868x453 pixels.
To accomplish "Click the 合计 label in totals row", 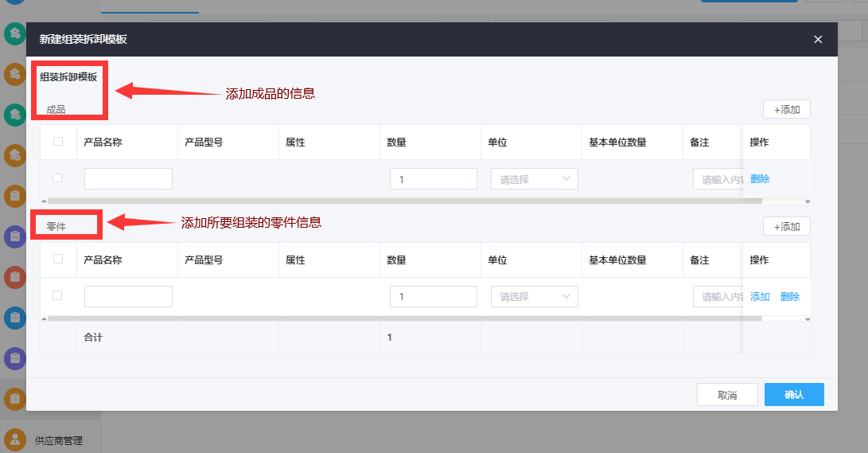I will [93, 338].
